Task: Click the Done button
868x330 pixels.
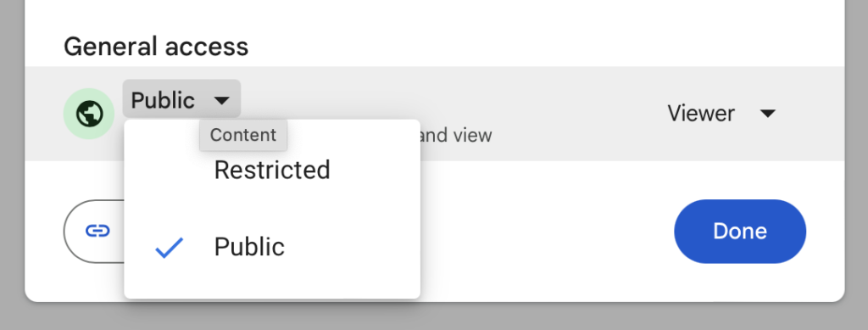Action: [739, 231]
